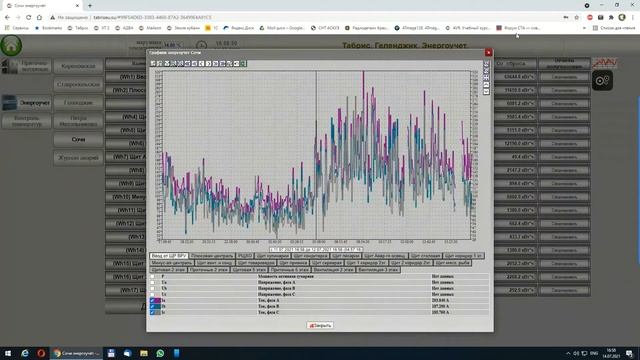The image size is (640, 360).
Task: Close the chart dialog with the red X
Action: pos(489,52)
